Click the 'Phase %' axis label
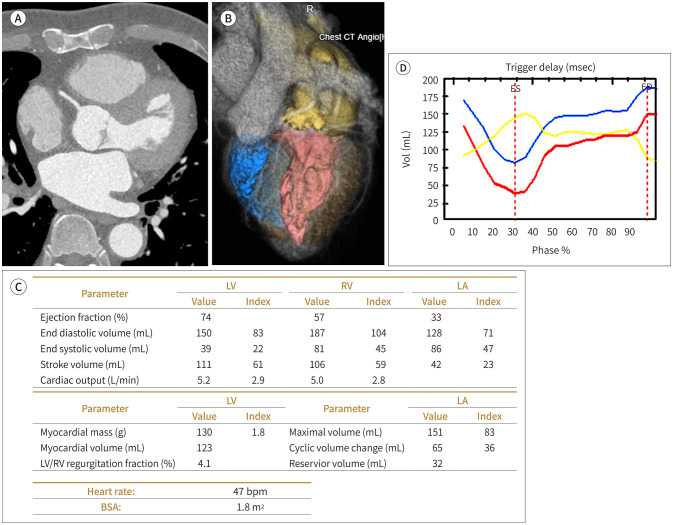The height and width of the screenshot is (525, 673). tap(551, 250)
